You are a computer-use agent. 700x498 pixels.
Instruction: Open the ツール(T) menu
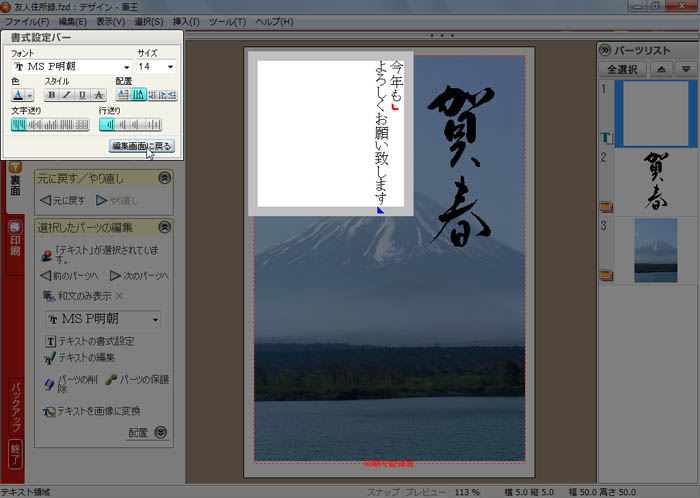227,21
